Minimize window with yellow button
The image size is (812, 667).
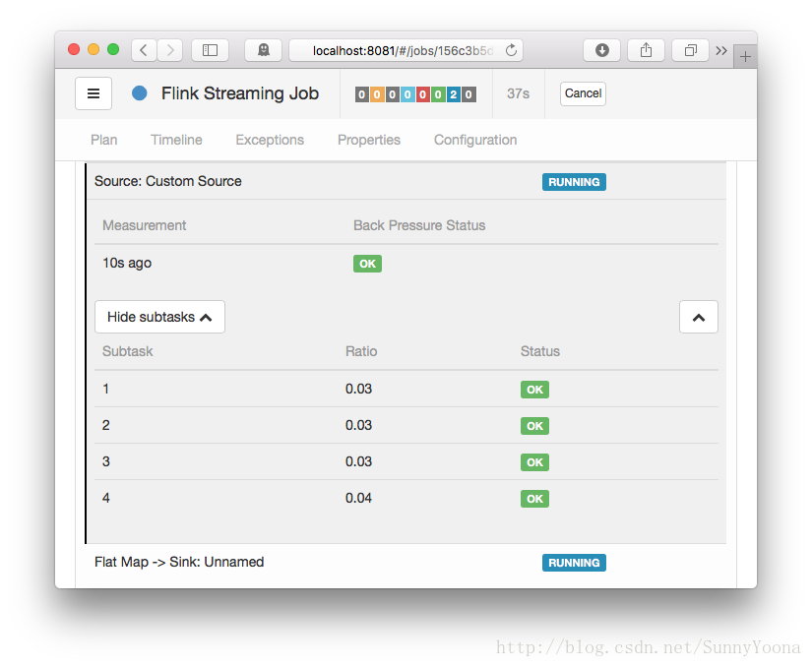94,49
